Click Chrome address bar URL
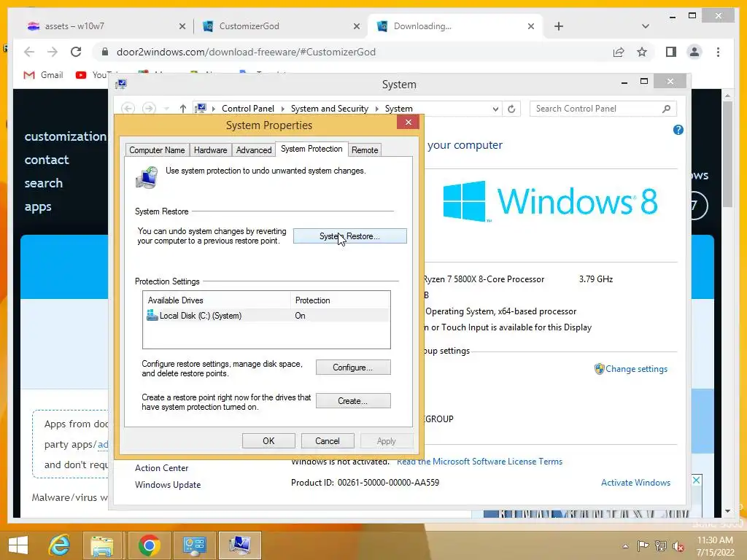This screenshot has height=560, width=747. [x=246, y=52]
